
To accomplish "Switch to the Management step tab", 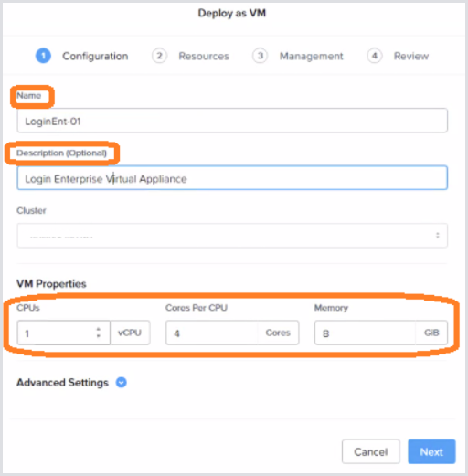I will tap(312, 56).
